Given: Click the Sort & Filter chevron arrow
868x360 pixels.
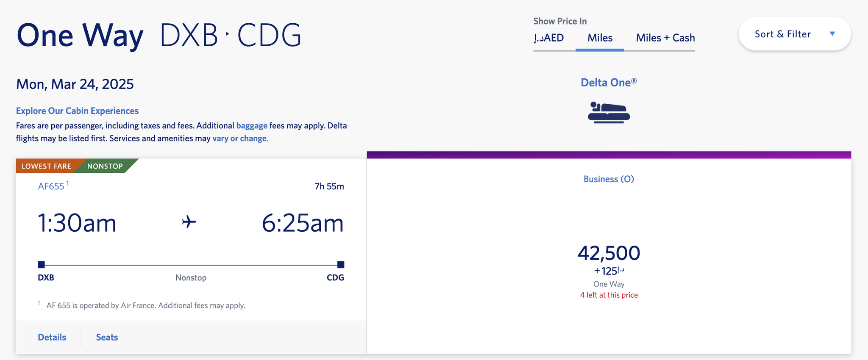Looking at the screenshot, I should pyautogui.click(x=832, y=33).
